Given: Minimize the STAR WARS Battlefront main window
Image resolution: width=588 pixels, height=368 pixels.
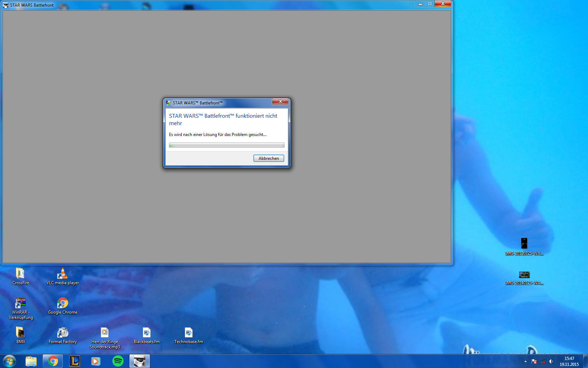Looking at the screenshot, I should [420, 4].
